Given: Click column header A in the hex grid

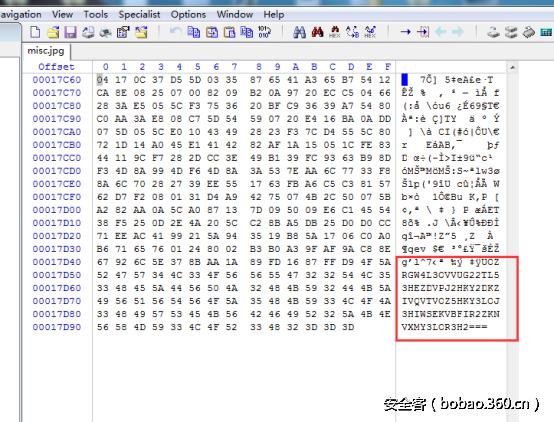Looking at the screenshot, I should point(295,67).
